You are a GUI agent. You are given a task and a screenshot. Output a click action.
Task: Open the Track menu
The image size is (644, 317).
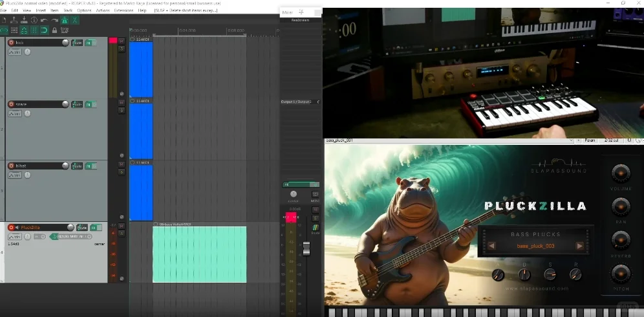(x=68, y=10)
